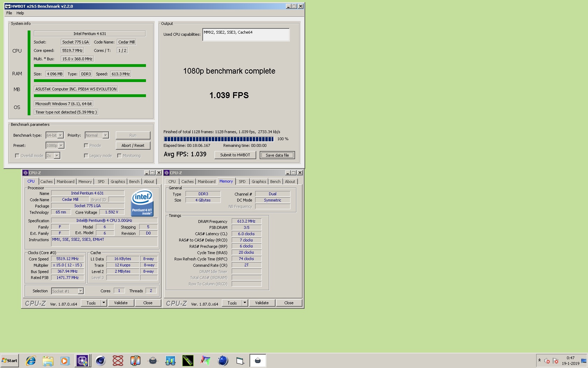Click the benchmark progress bar
This screenshot has width=588, height=368.
click(x=218, y=139)
